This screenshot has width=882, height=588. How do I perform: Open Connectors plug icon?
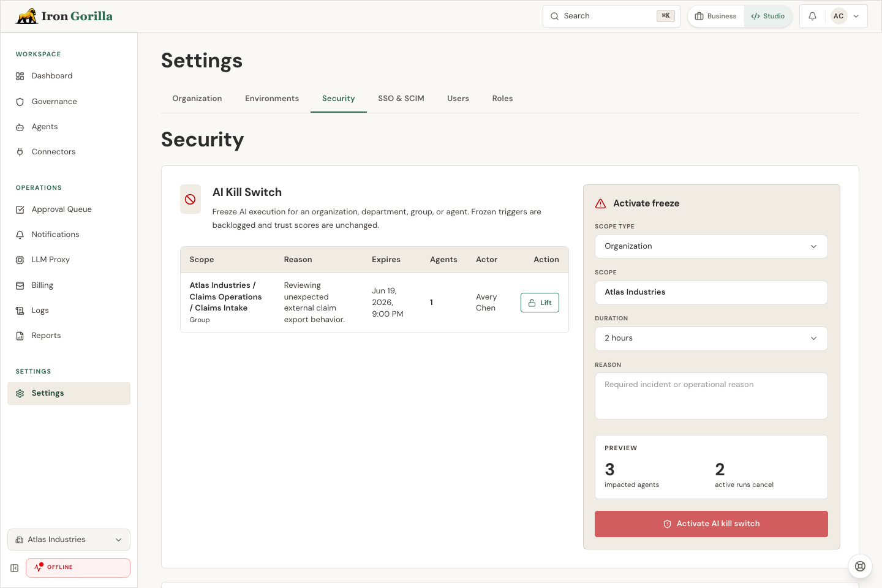(x=20, y=152)
